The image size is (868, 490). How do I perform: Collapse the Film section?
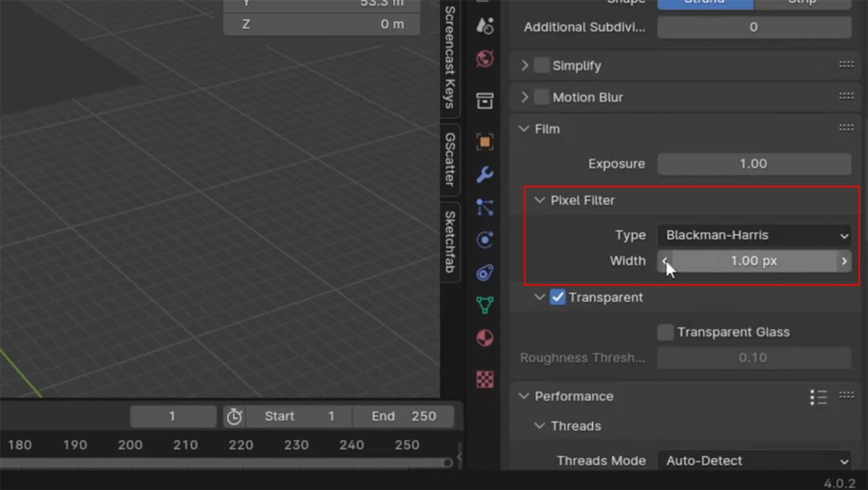click(x=524, y=129)
